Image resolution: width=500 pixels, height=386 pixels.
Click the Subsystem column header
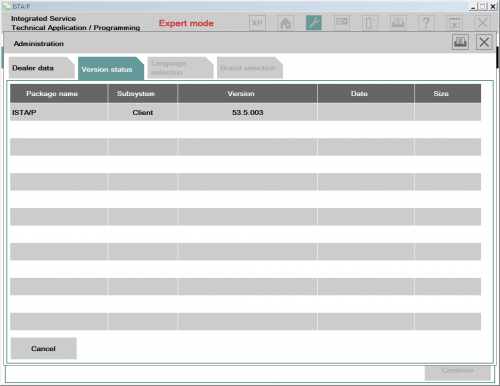tap(143, 94)
